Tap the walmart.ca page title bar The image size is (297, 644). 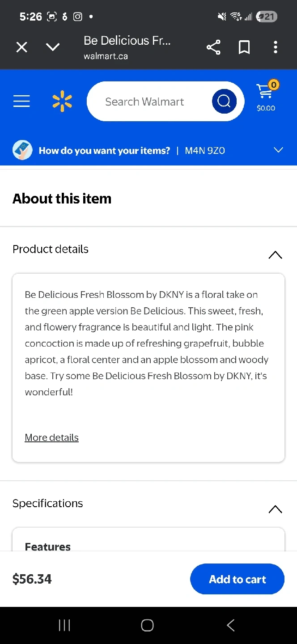tap(127, 47)
